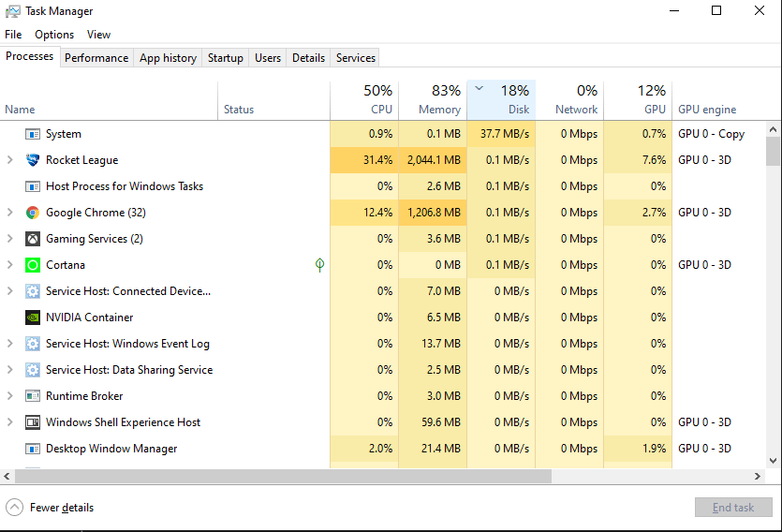Expand Service Host: Connected Device row
The image size is (782, 532).
pos(9,291)
